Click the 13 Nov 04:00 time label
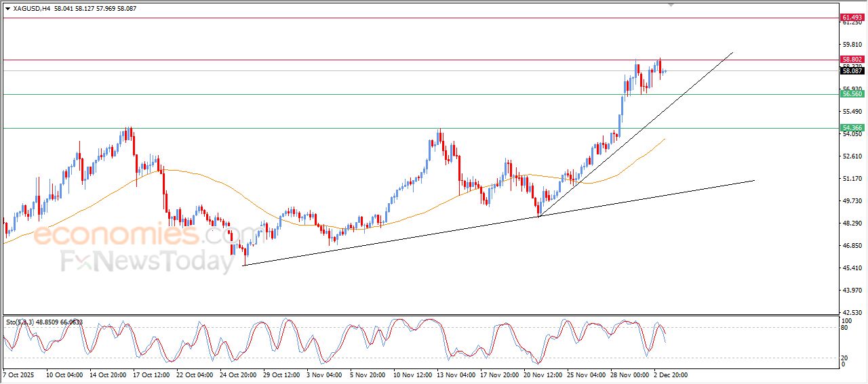This screenshot has width=868, height=384. (x=454, y=375)
